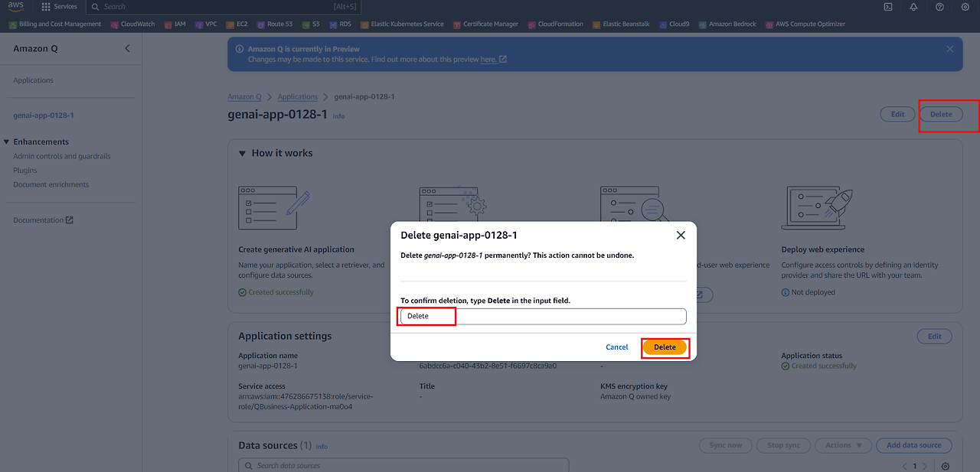Select the 'Amazon Q owned key' value
Viewport: 980px width, 472px height.
(635, 397)
